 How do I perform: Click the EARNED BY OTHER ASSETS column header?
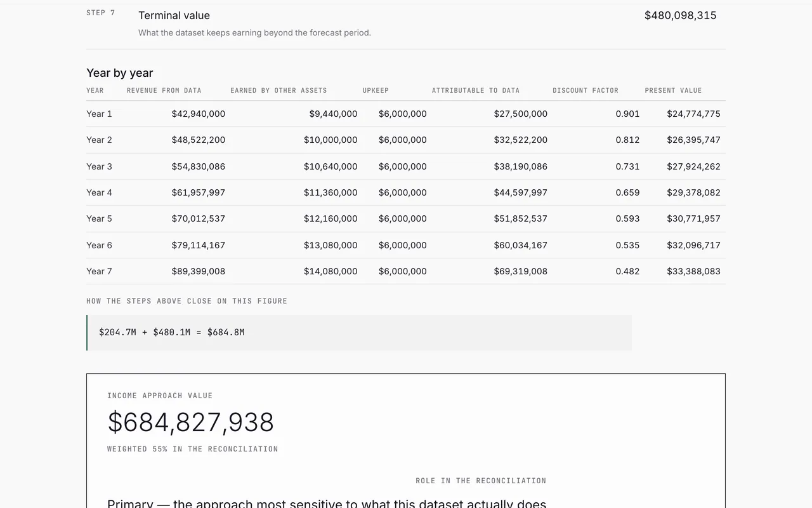[278, 90]
